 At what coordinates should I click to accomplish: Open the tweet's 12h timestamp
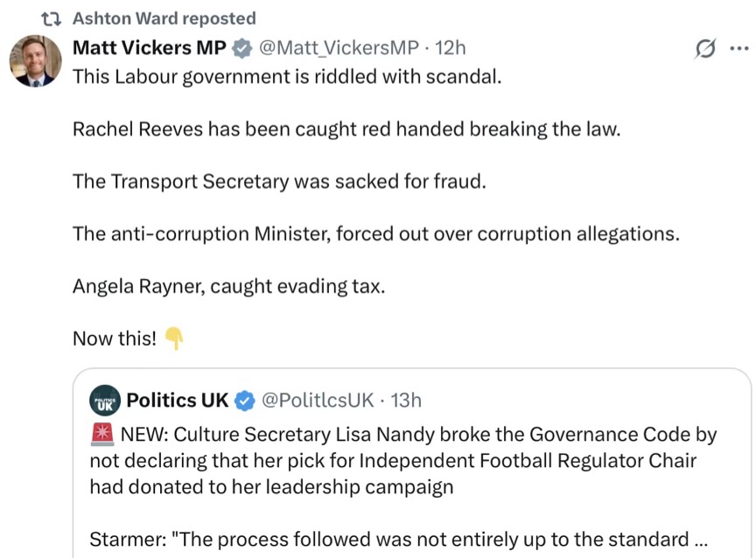[451, 48]
